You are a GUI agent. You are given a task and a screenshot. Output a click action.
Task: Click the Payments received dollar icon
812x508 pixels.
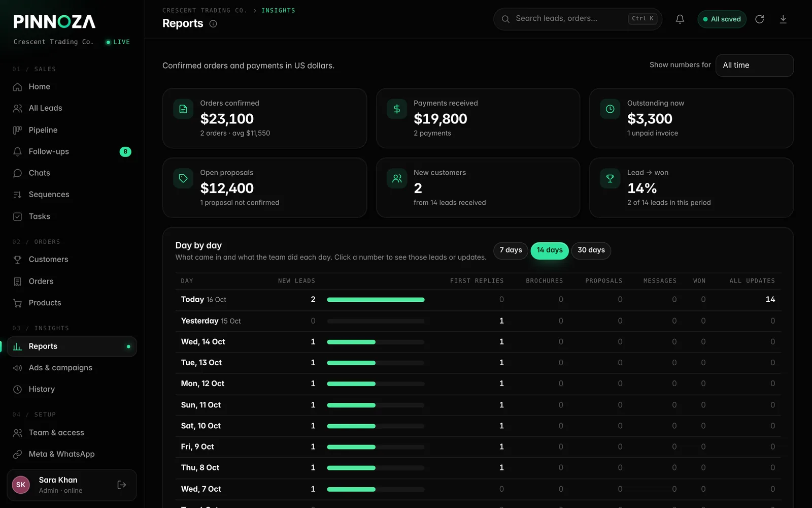[x=397, y=109]
